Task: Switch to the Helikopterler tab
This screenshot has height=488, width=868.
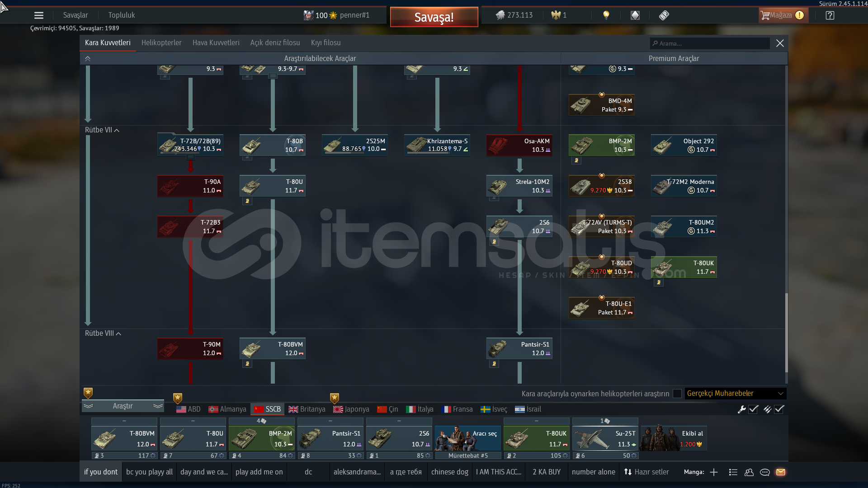Action: [x=161, y=42]
